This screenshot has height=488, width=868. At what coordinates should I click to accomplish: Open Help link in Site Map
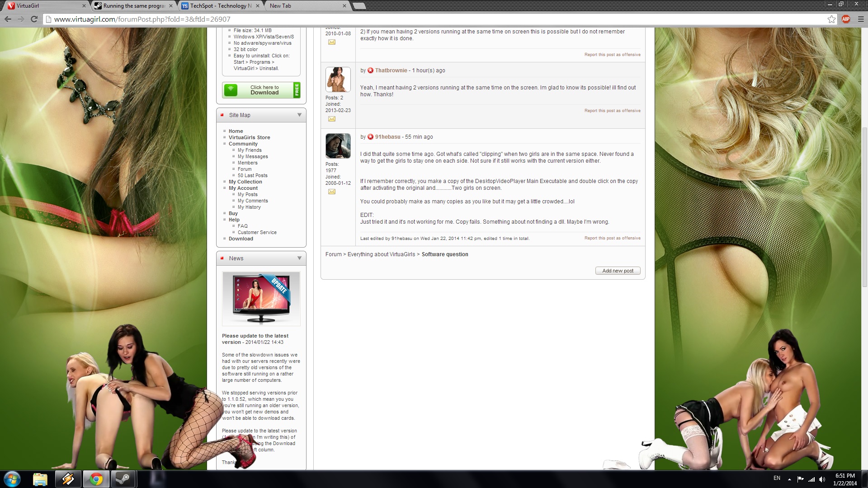point(234,220)
